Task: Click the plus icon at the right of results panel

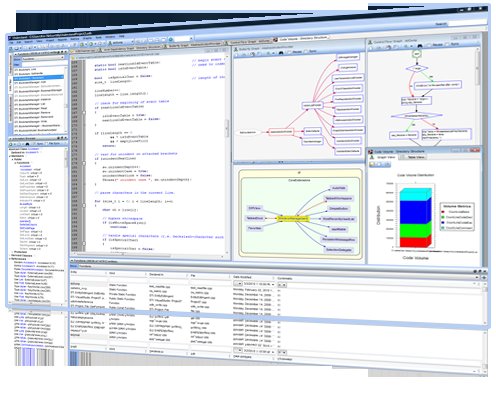Action: 484,277
